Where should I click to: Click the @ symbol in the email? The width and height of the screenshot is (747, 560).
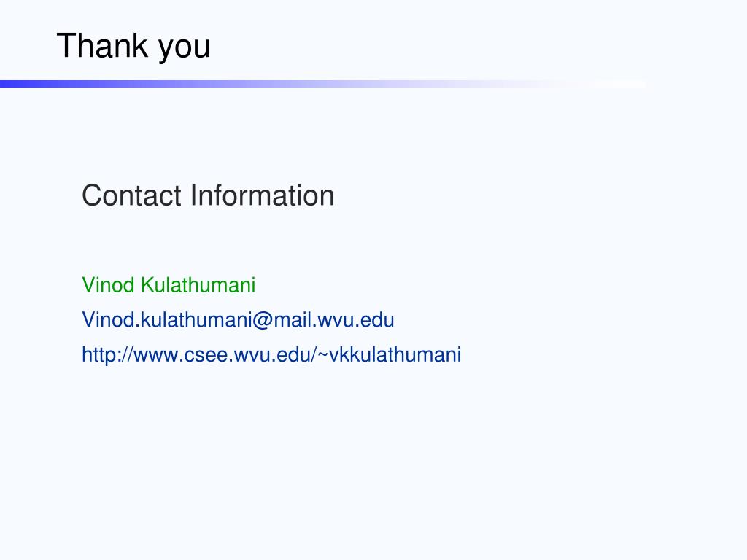(262, 321)
